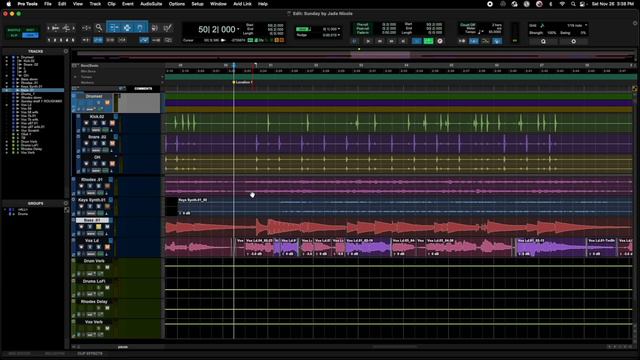Mute the Drumset folder track
Screen dimensions: 640x360
click(107, 102)
